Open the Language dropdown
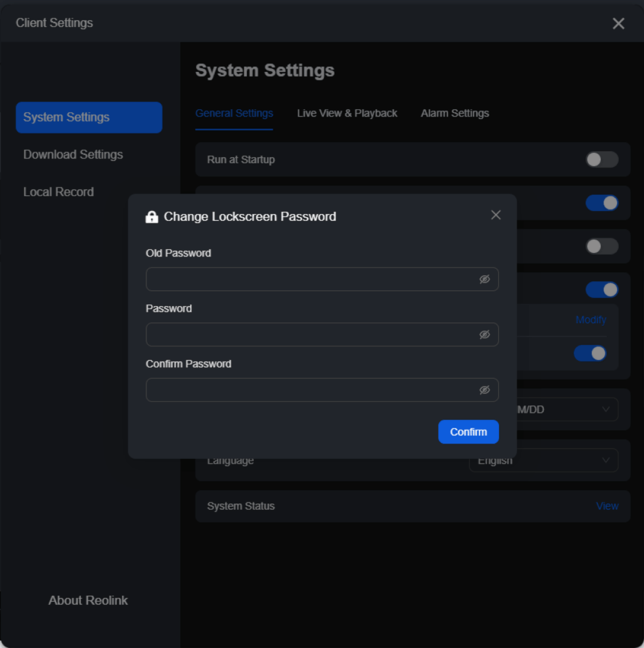 544,460
